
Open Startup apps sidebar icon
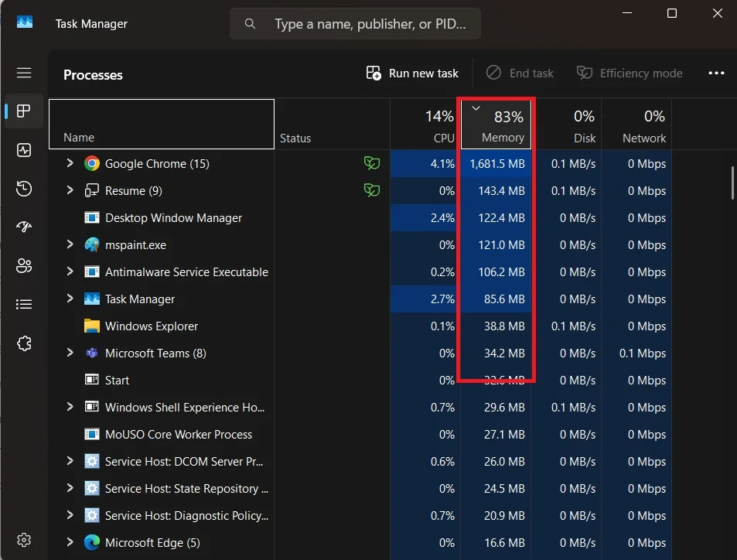tap(24, 227)
